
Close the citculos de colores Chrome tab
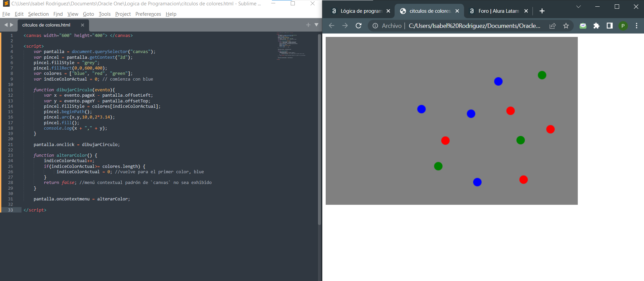coord(457,11)
